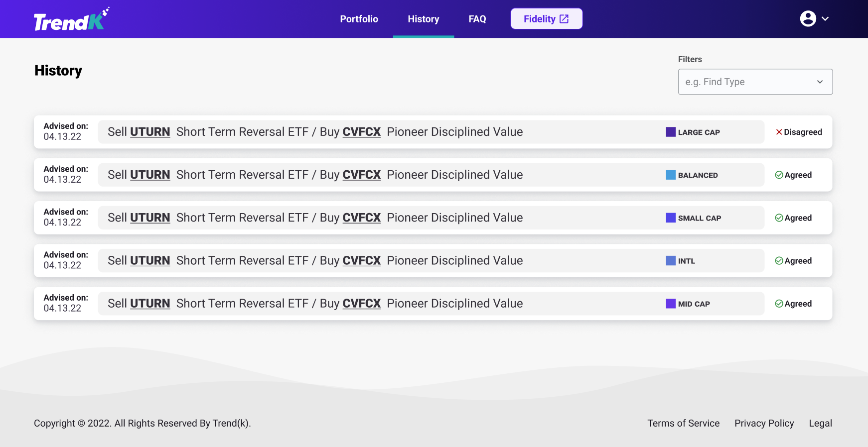Open the CVFCX link in the Mid Cap row
Viewport: 868px width, 447px height.
tap(362, 304)
